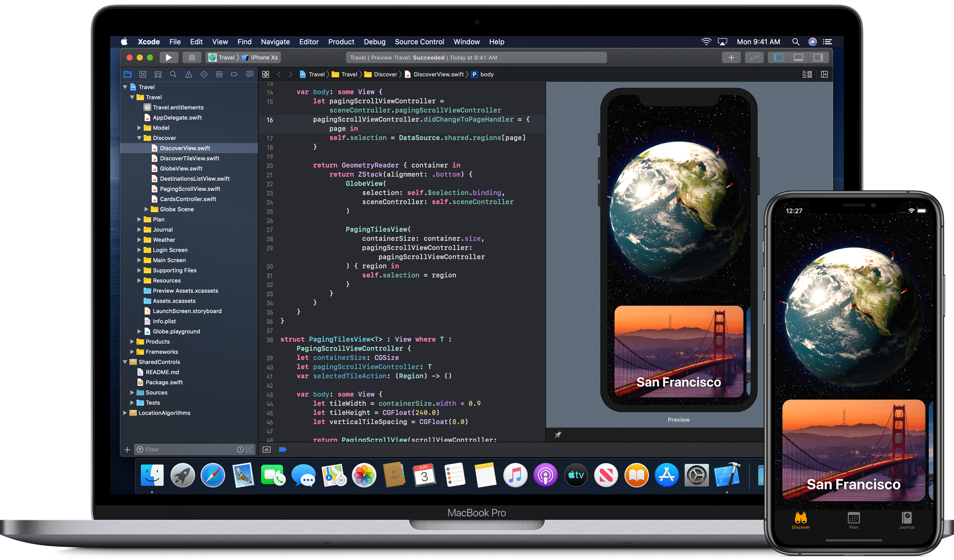Open the App Store from the Dock
The image size is (954, 560).
point(666,475)
